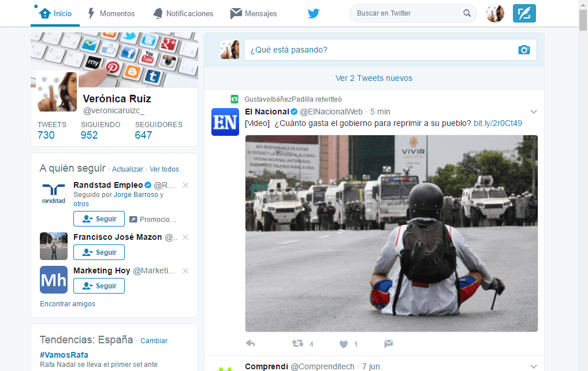This screenshot has width=588, height=371.
Task: Click the keyboard header banner image
Action: tap(114, 60)
